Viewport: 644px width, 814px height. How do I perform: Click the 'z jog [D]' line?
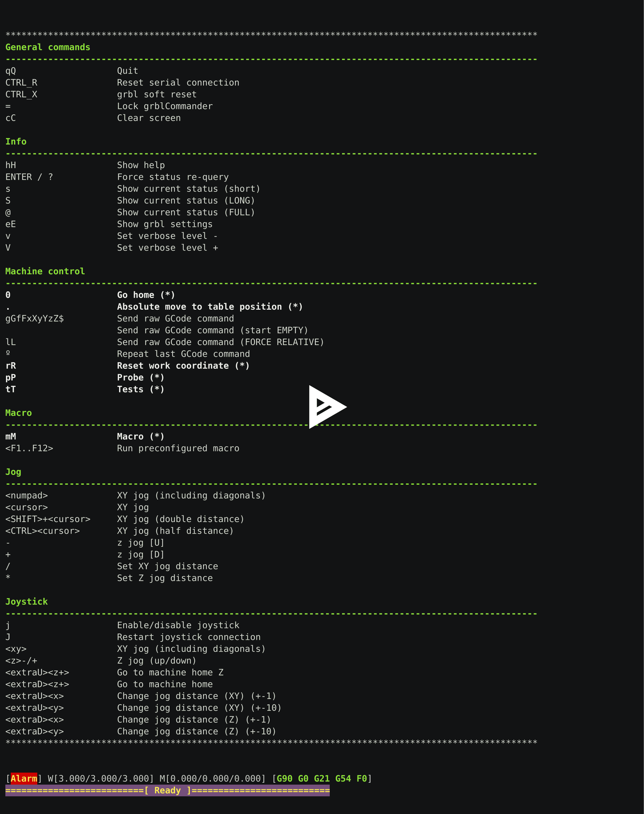141,555
